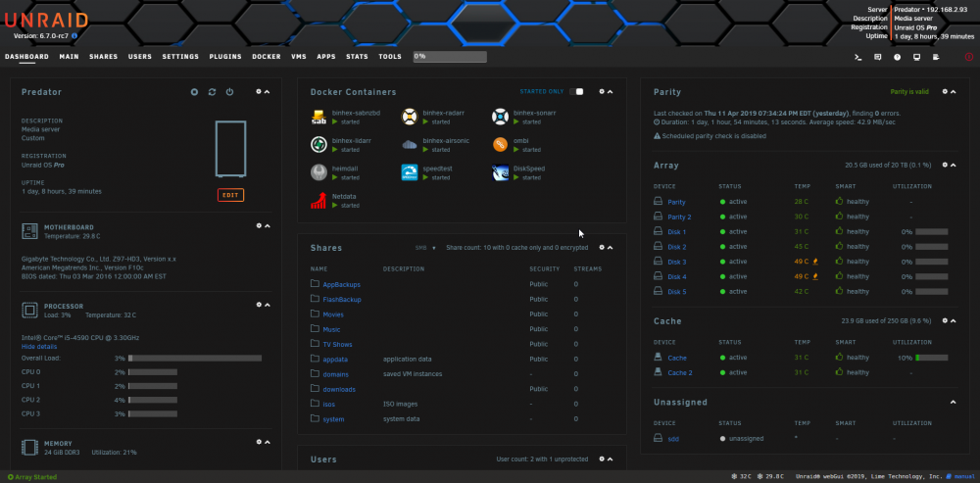
Task: Collapse the Users panel
Action: tap(610, 459)
